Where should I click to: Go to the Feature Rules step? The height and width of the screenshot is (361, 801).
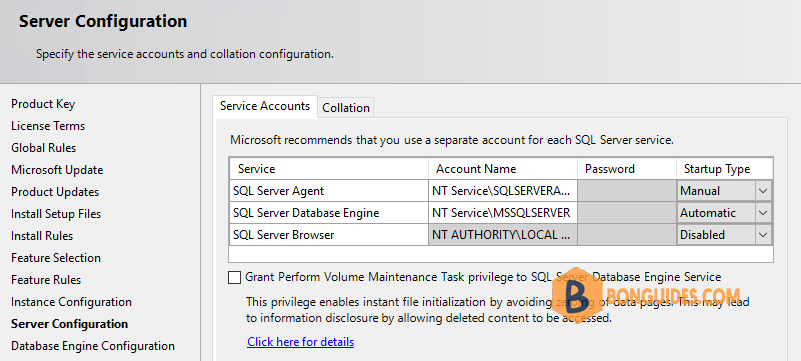click(46, 280)
